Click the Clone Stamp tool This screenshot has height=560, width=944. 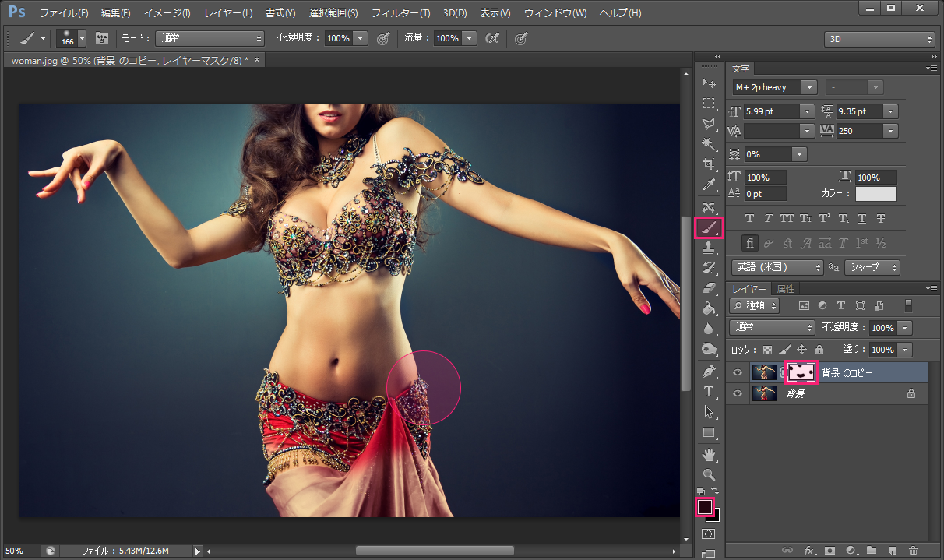(709, 248)
